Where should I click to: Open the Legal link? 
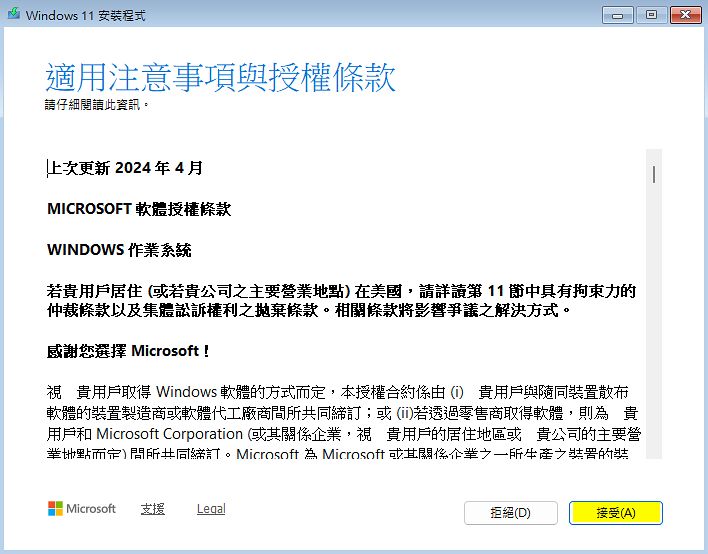(211, 509)
